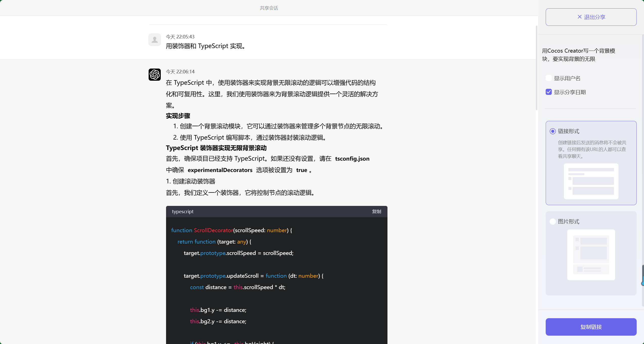Screen dimensions: 644x344
Task: Select the 图片形式 radio option
Action: click(553, 221)
